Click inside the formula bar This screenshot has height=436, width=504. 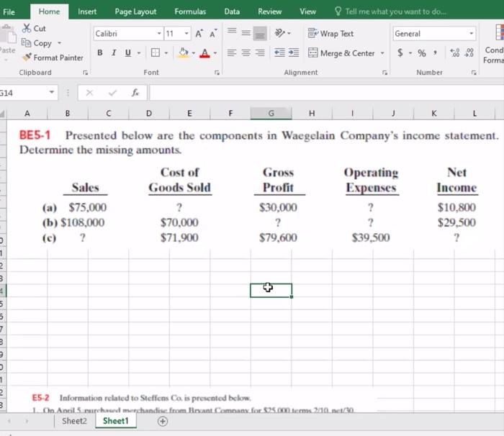326,93
